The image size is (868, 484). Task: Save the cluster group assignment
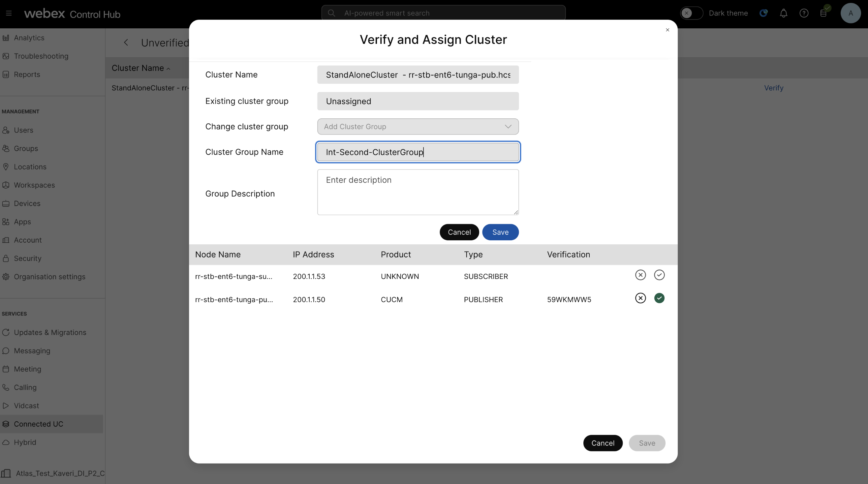tap(500, 232)
